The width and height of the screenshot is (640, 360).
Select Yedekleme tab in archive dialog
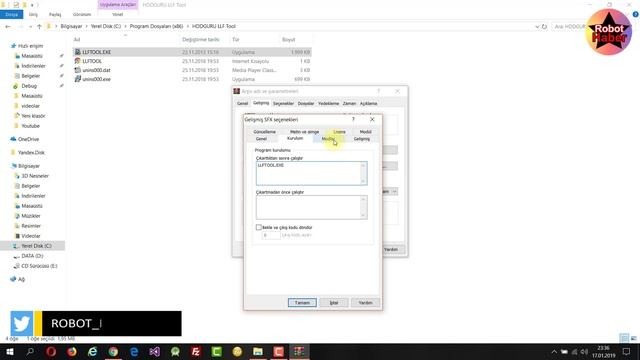329,104
